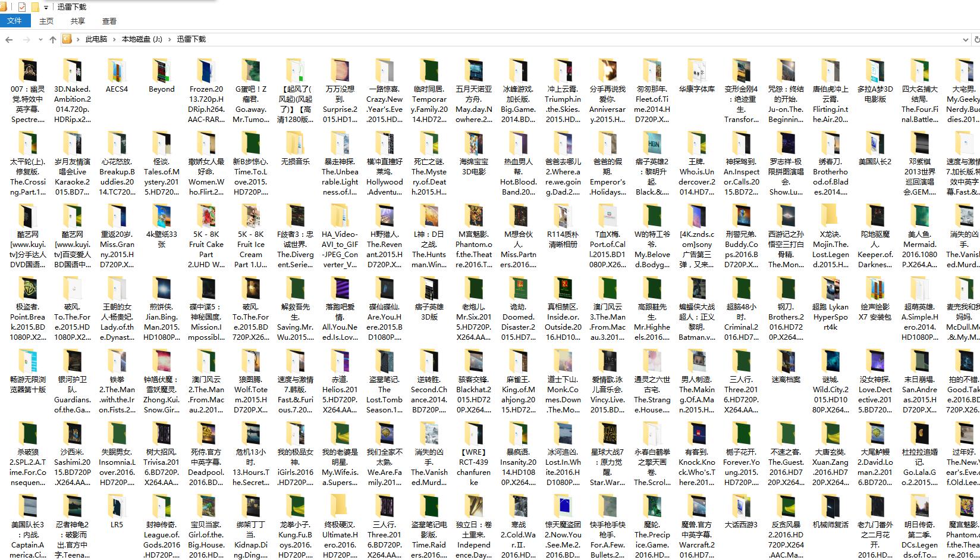
Task: Select the 痞子英雄3D版 folder
Action: (429, 299)
